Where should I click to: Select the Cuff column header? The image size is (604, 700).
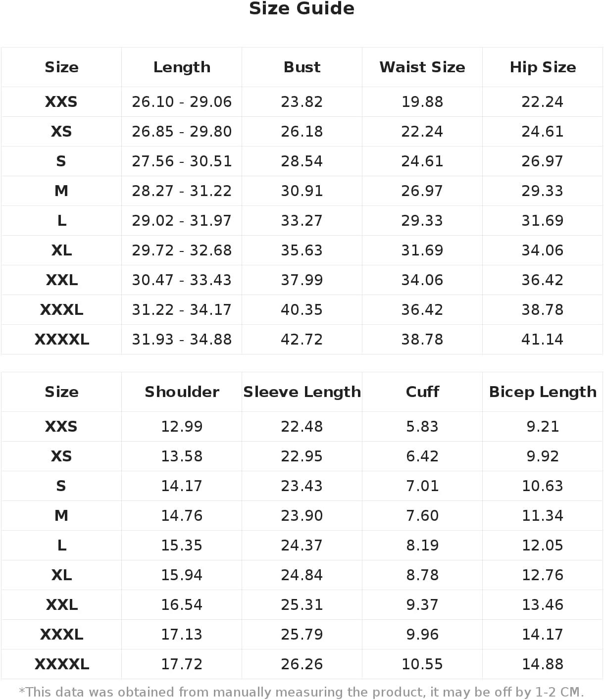(422, 392)
